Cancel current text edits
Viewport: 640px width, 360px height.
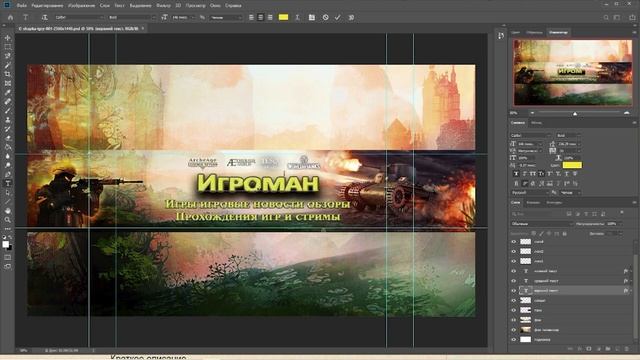(x=325, y=18)
